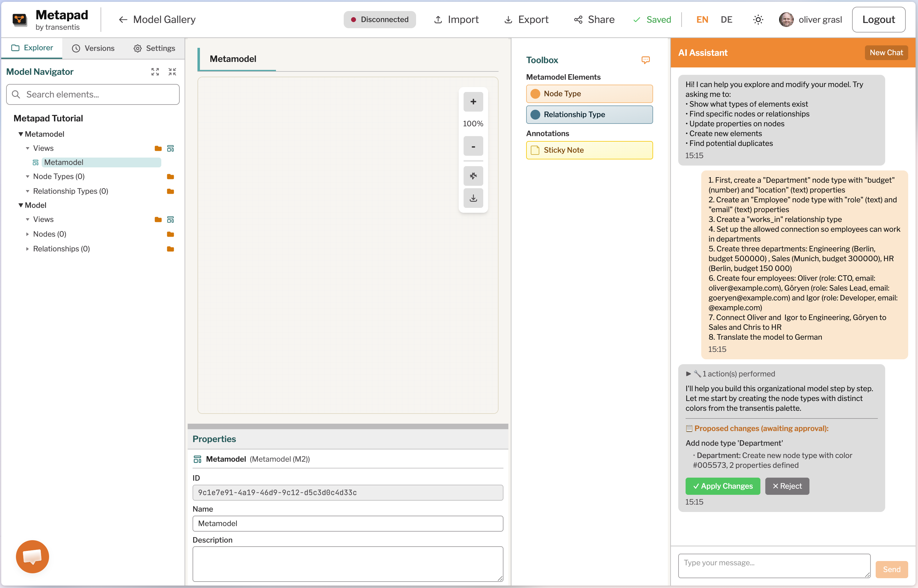Start a New Chat in AI Assistant

pos(886,53)
